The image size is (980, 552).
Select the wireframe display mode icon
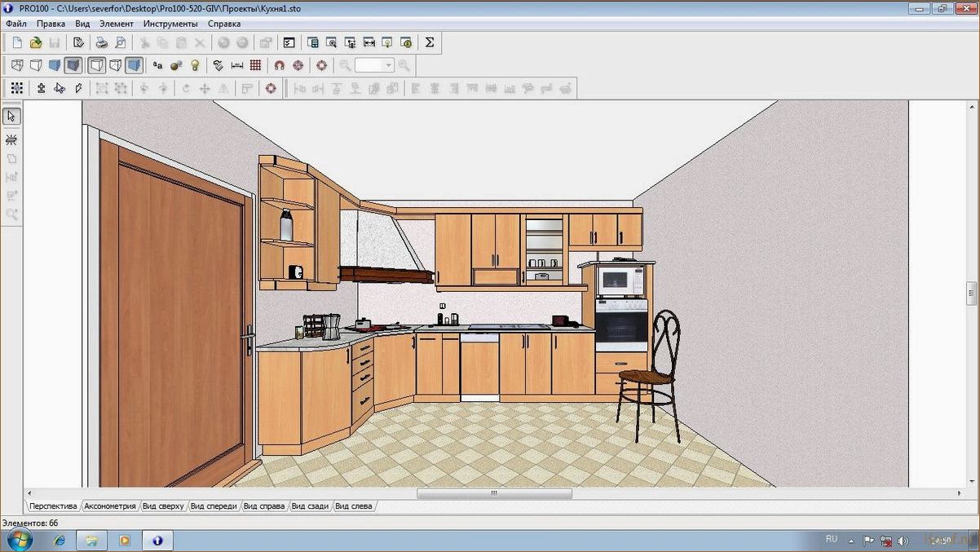16,65
